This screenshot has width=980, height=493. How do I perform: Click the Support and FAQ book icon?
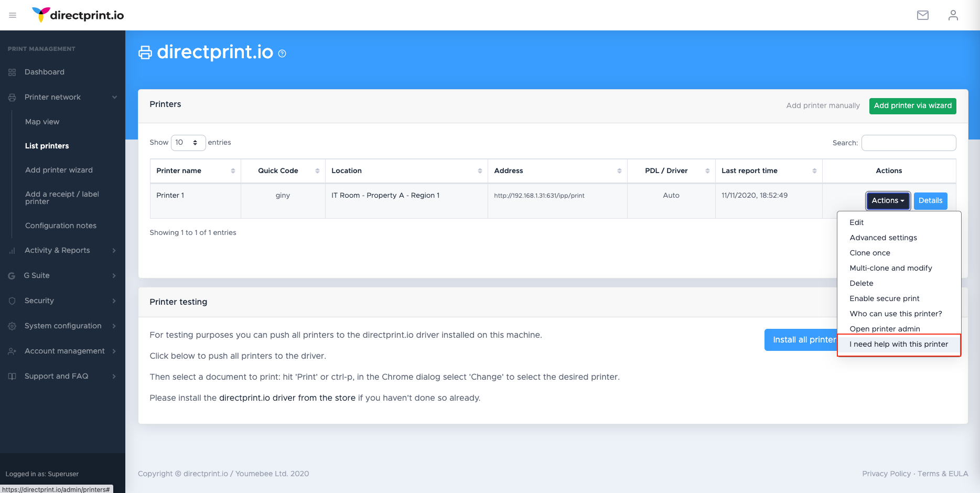click(x=12, y=377)
